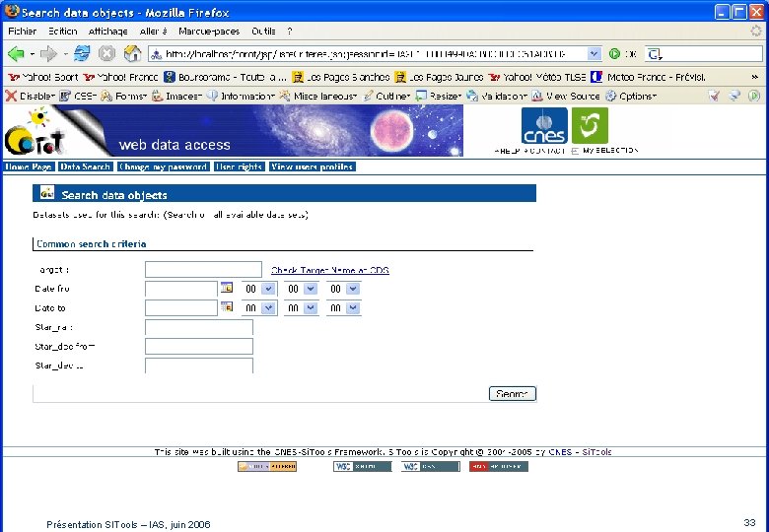Open the Edition menu
The height and width of the screenshot is (532, 769).
(63, 32)
